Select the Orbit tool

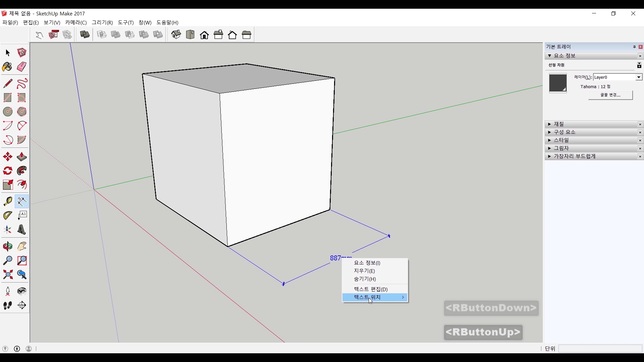pyautogui.click(x=7, y=246)
